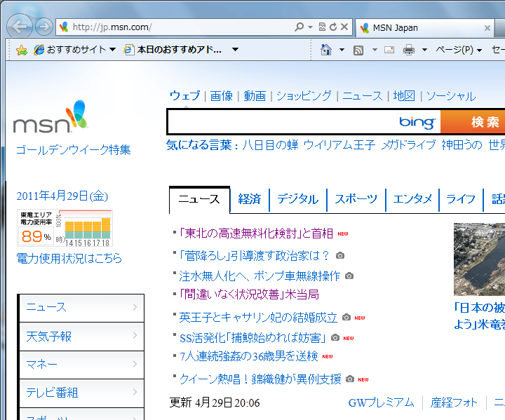The height and width of the screenshot is (420, 505).
Task: Open headline 7人連続強姦の36歳男を送検
Action: pos(248,356)
